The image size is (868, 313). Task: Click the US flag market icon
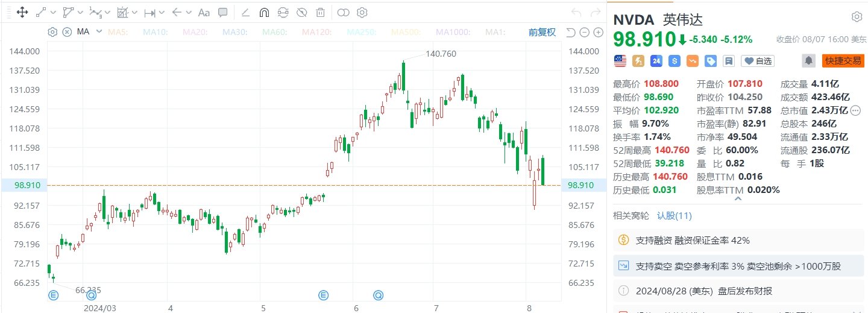(620, 60)
